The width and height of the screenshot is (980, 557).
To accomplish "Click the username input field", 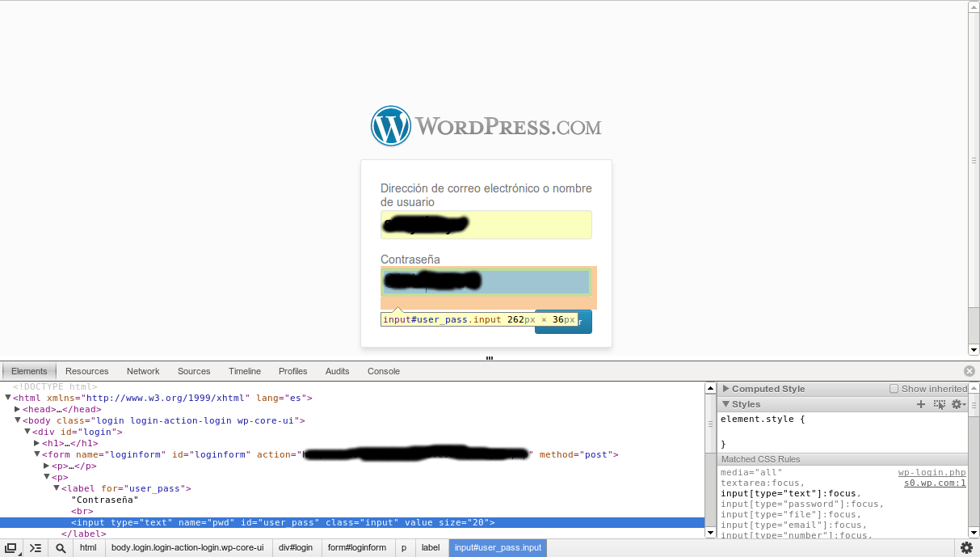I will (x=486, y=225).
